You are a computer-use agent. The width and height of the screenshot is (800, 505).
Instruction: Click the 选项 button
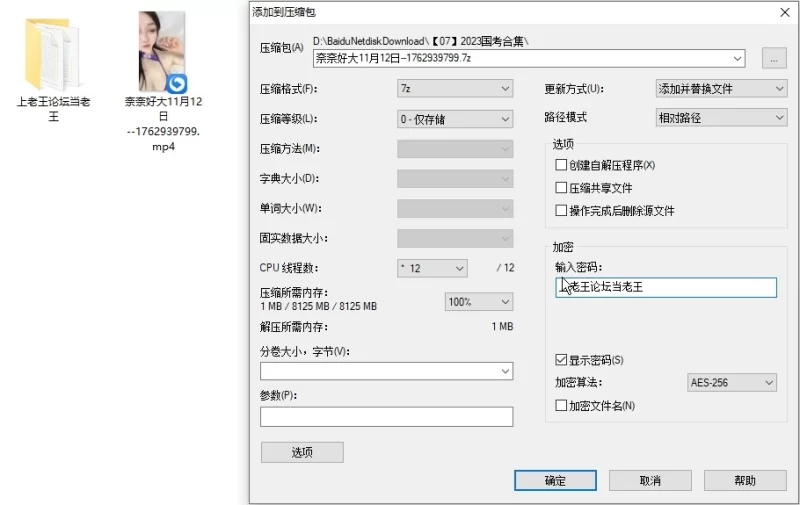pos(302,452)
